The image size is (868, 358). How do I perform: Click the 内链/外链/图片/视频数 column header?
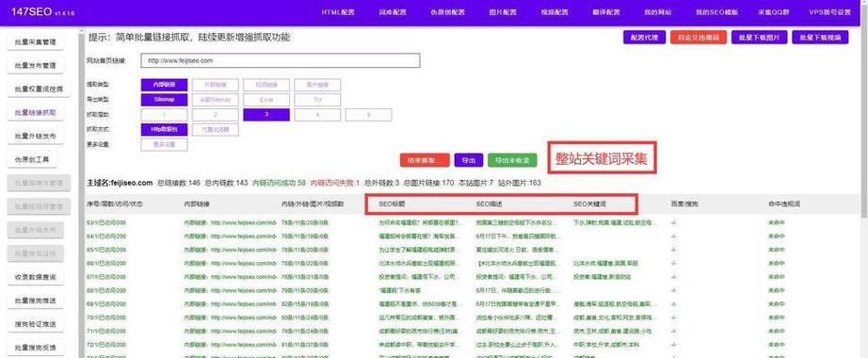pos(313,203)
